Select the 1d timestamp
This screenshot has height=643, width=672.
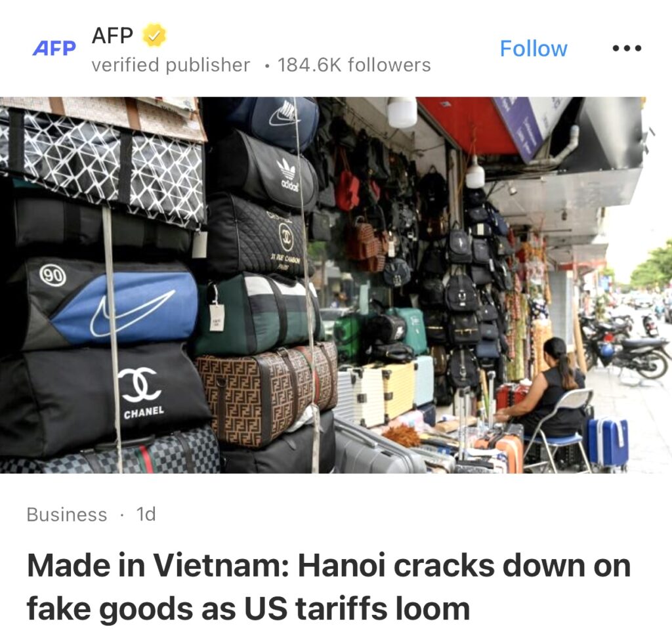pos(146,514)
